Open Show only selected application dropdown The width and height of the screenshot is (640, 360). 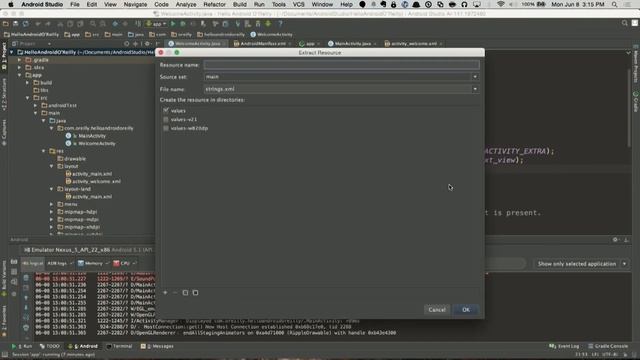pos(581,264)
